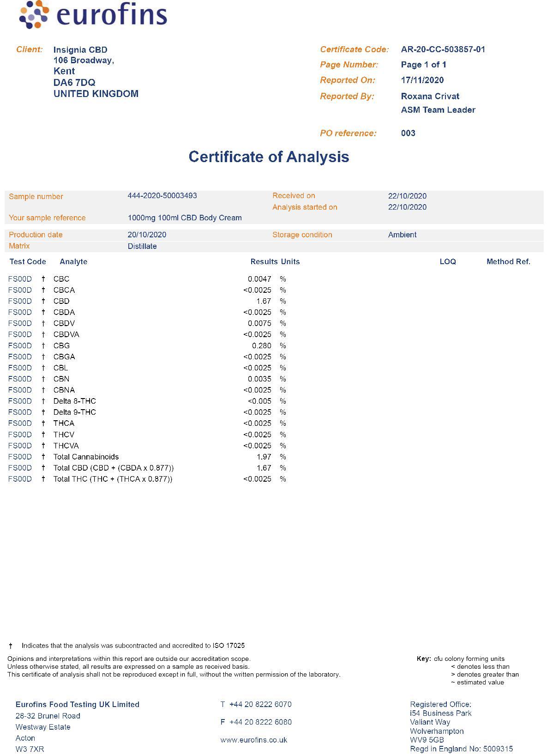Click the Total THC row label

[113, 479]
